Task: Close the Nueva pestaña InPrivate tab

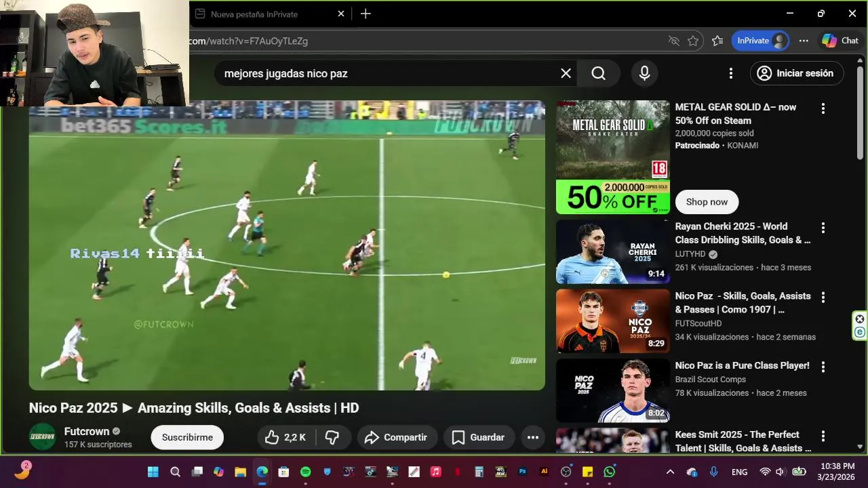Action: point(341,14)
